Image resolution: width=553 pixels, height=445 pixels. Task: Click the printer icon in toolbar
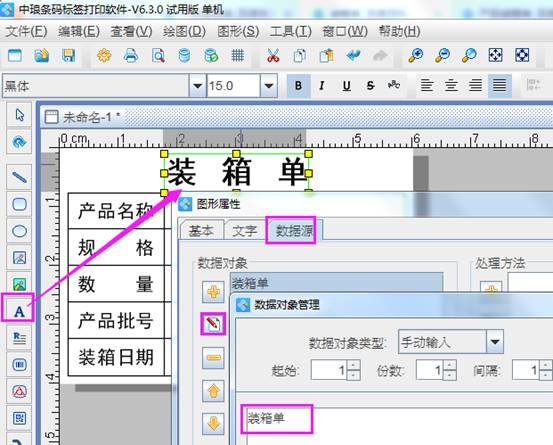point(131,55)
